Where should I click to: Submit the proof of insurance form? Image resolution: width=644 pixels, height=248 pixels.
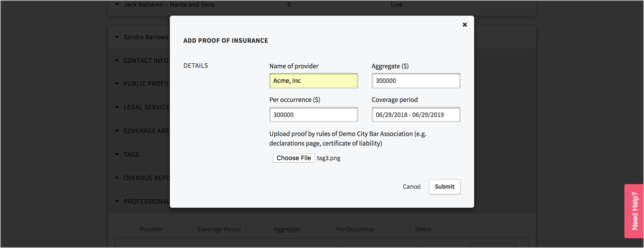445,187
